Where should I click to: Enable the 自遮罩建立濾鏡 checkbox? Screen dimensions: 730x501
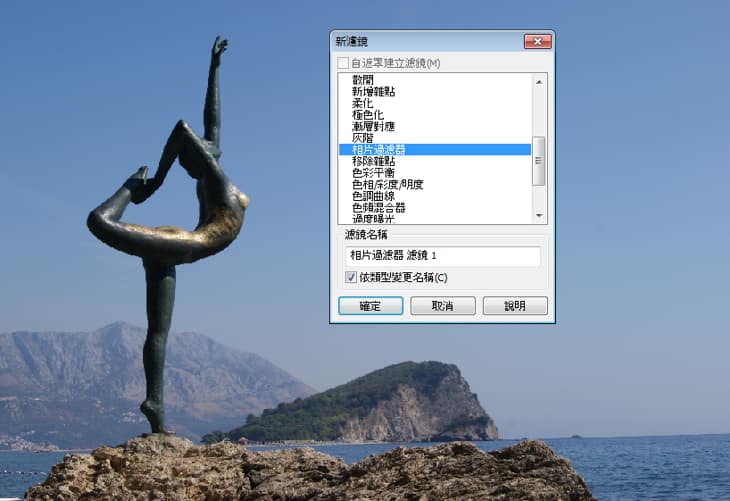click(344, 63)
